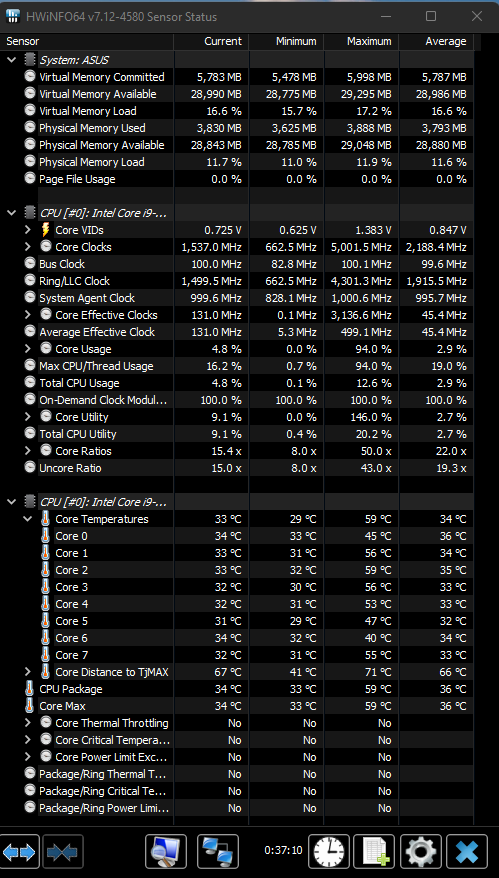Expand the Core Thermal Throttling row
This screenshot has height=878, width=499.
28,723
